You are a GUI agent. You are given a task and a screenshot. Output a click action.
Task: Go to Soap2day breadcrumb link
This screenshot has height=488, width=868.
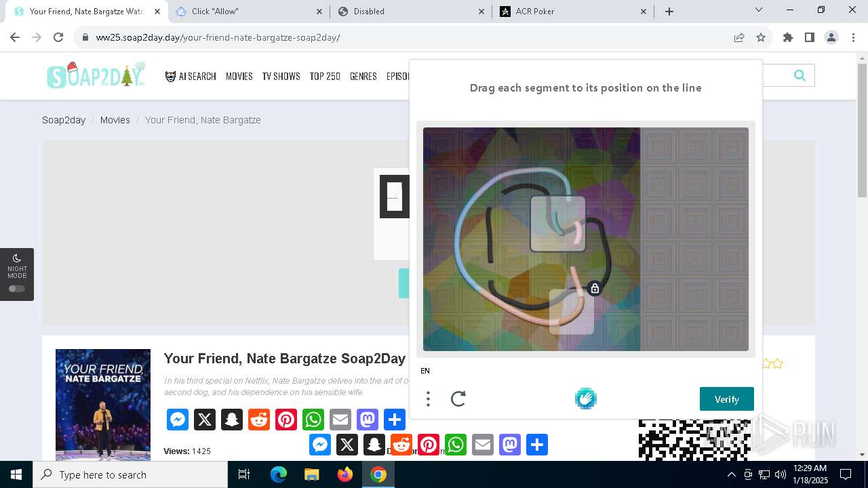point(64,120)
